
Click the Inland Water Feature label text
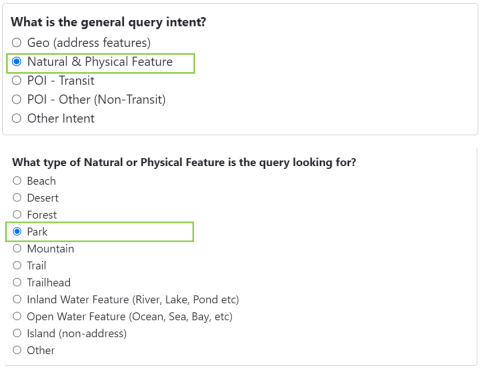pos(133,300)
